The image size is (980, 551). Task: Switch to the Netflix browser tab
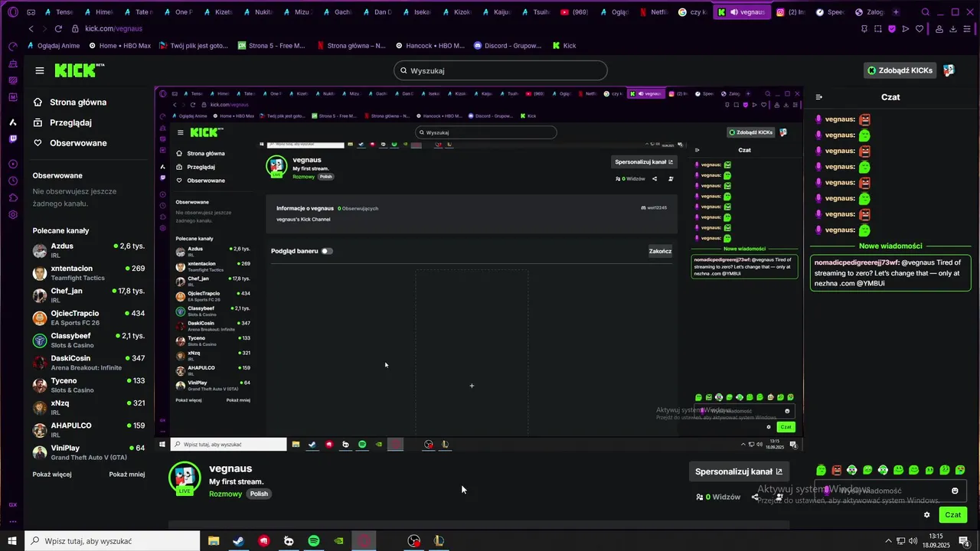coord(653,12)
